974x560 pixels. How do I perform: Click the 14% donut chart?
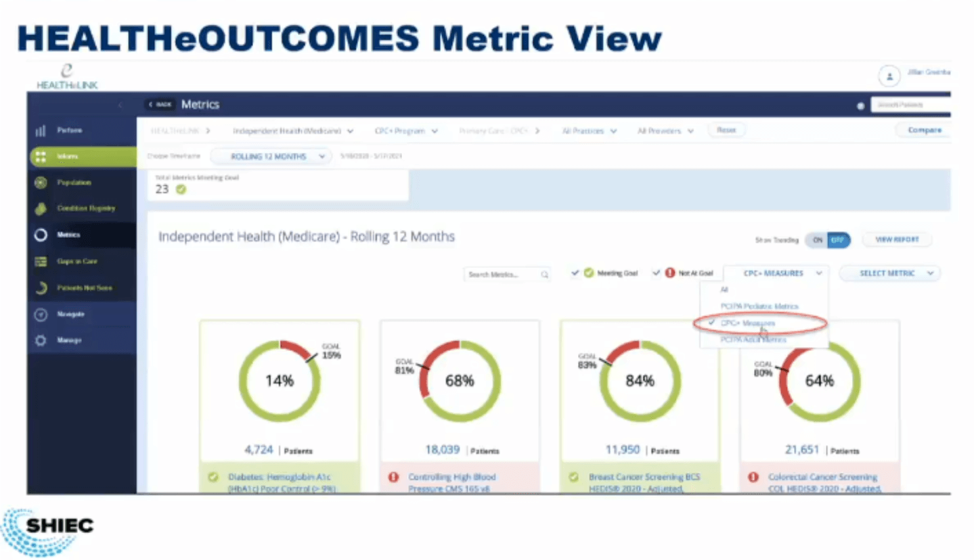point(279,381)
